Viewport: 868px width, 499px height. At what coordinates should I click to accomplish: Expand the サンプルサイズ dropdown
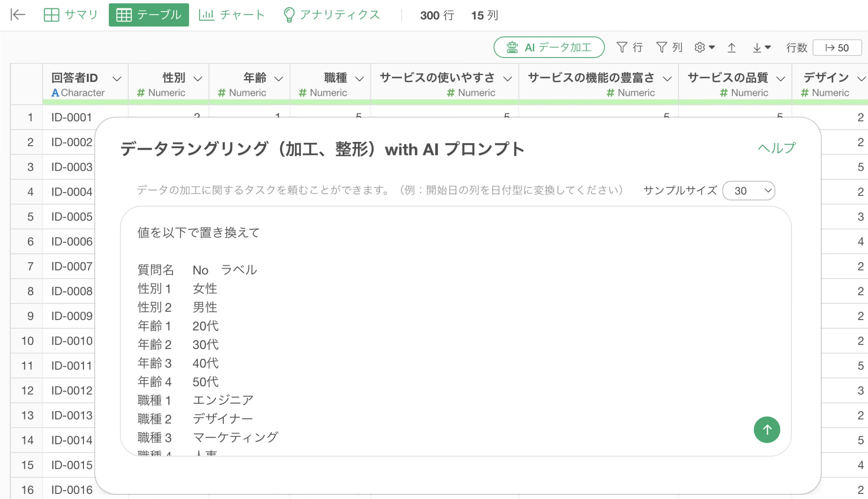(749, 191)
